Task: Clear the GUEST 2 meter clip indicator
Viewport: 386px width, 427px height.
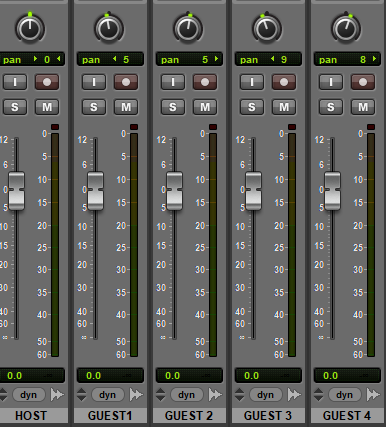Action: 213,127
